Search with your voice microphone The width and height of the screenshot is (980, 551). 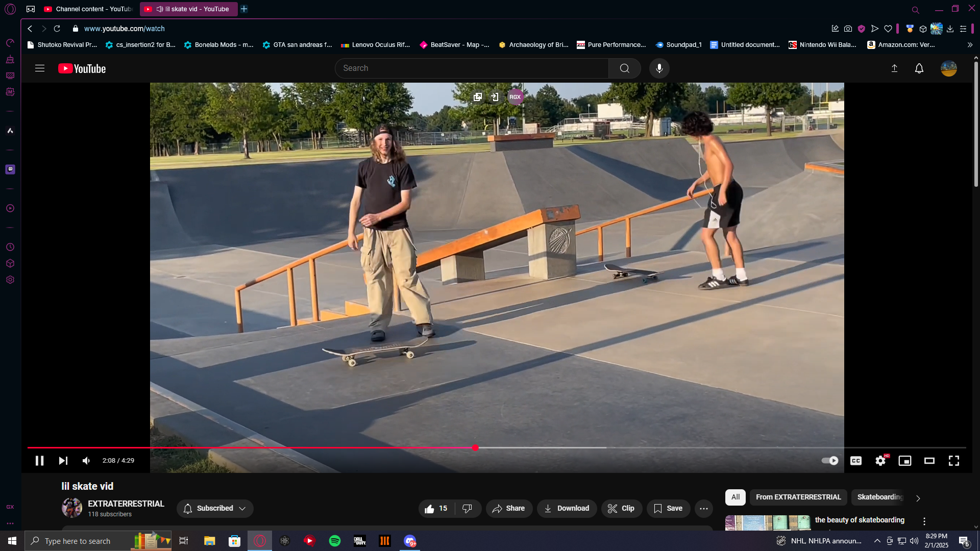pyautogui.click(x=659, y=68)
